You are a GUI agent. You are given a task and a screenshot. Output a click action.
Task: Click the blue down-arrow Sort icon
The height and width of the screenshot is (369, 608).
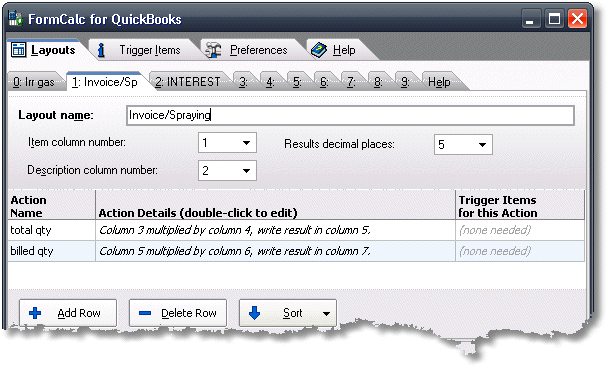point(254,312)
